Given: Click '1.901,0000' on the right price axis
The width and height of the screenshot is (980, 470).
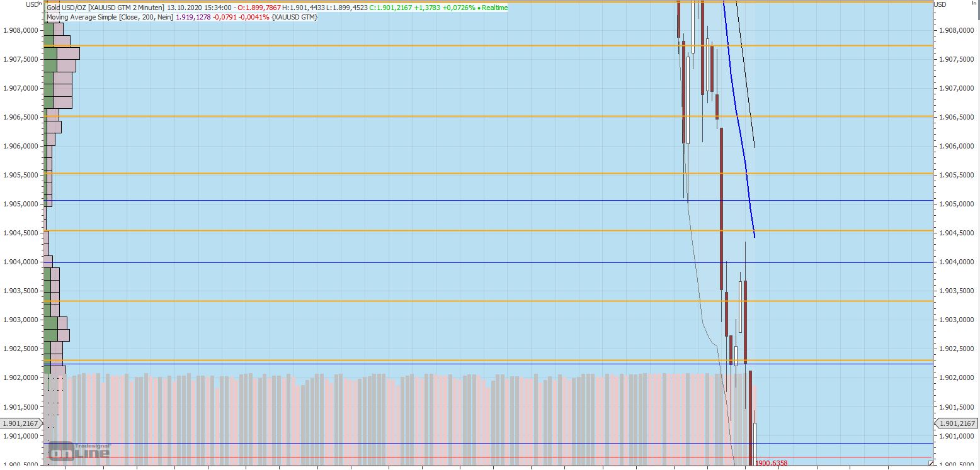Looking at the screenshot, I should 956,435.
